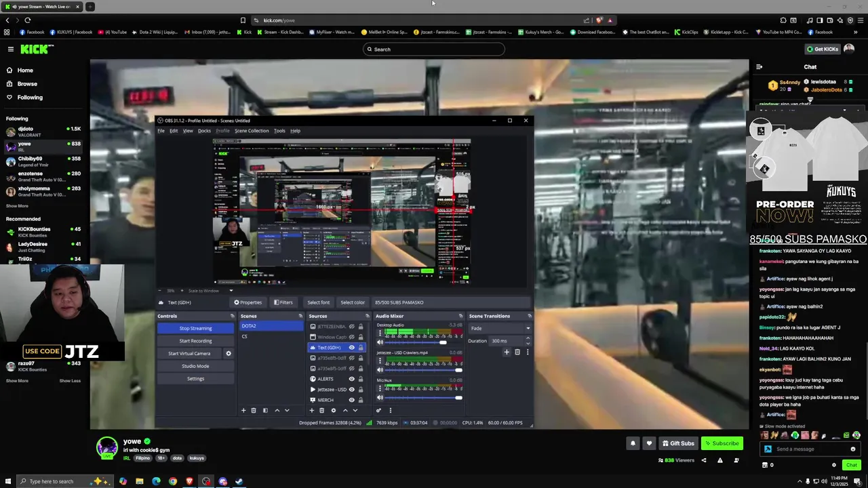Reload the browser page
Viewport: 868px width, 488px height.
point(27,20)
